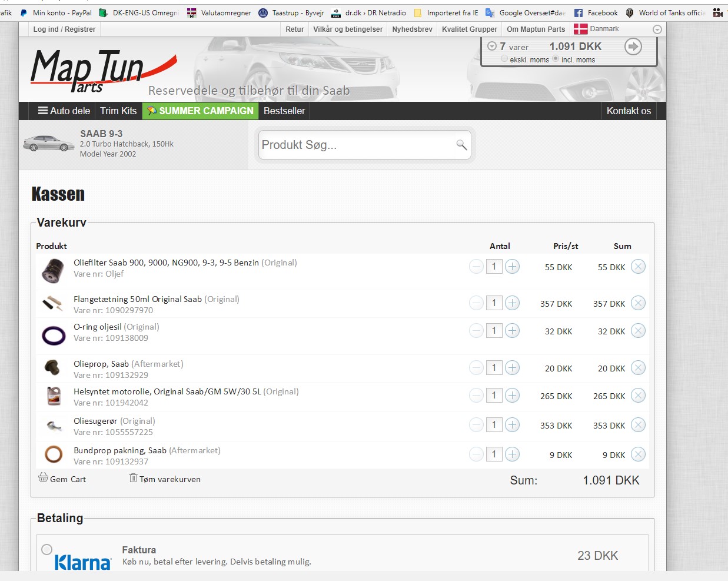Open Vilkår og betingelser link
The image size is (728, 581).
pyautogui.click(x=348, y=29)
